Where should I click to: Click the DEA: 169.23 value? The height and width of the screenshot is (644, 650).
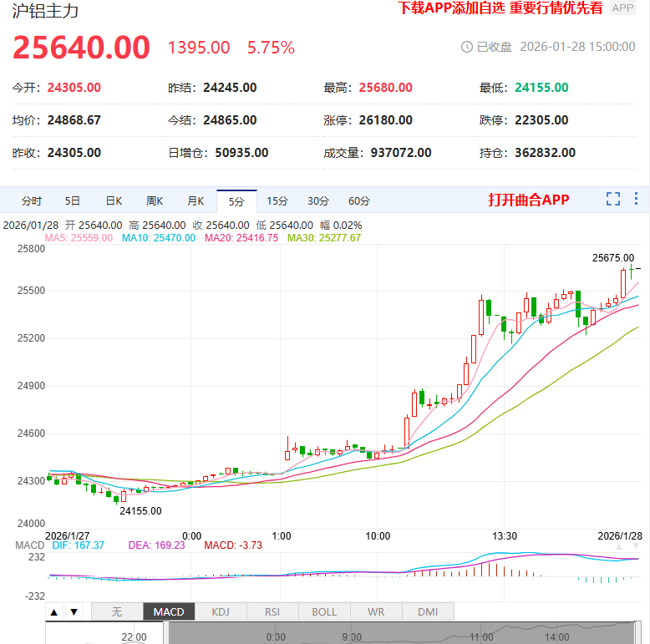coord(156,545)
